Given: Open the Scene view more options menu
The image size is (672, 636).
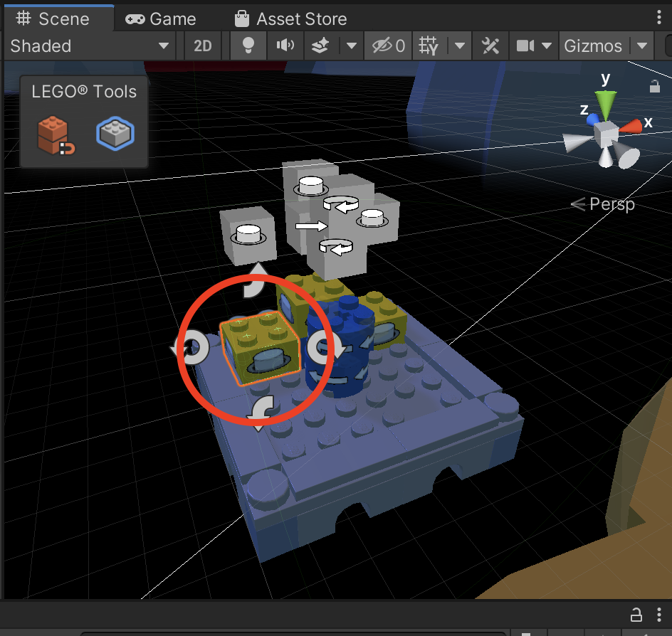Looking at the screenshot, I should (x=659, y=17).
